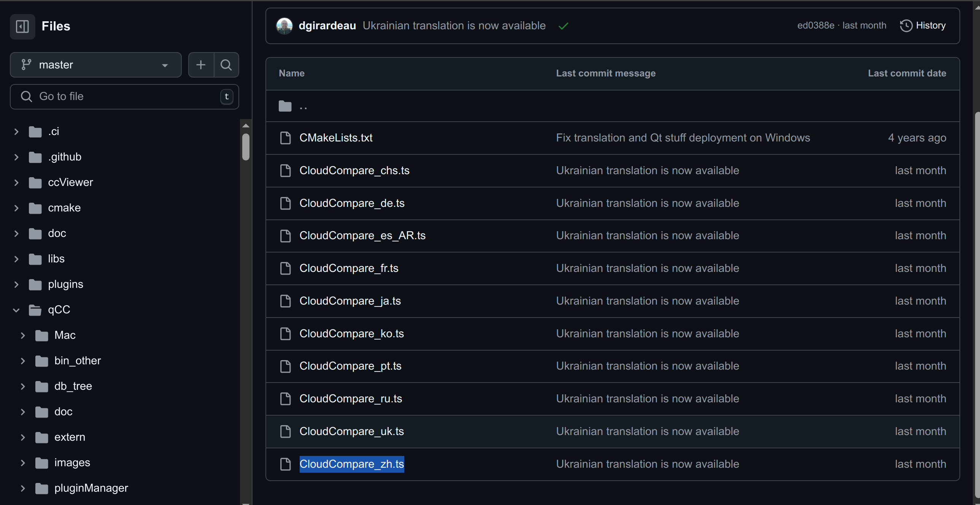Screen dimensions: 980x505
Task: Click the .github folder icon in tree
Action: (35, 157)
